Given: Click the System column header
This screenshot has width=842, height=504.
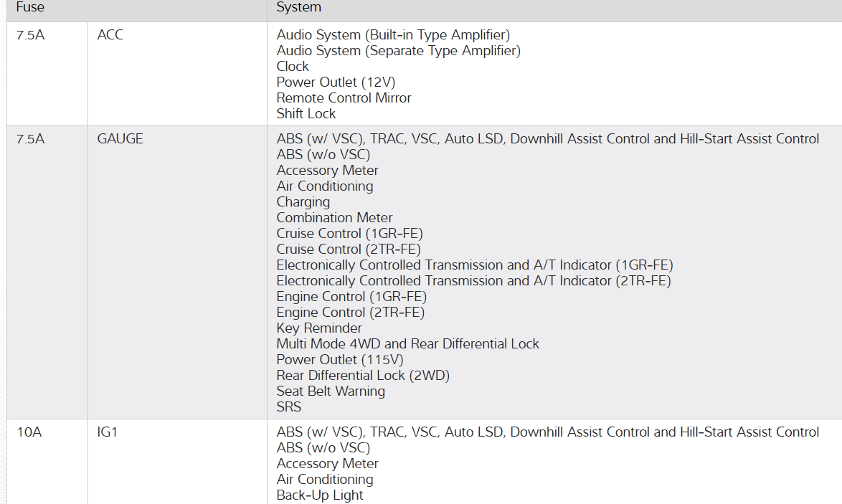Looking at the screenshot, I should click(x=298, y=7).
